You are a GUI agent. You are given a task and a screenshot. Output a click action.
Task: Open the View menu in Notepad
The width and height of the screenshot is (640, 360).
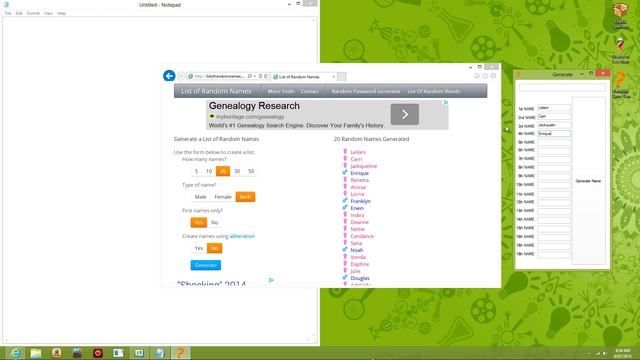(x=48, y=13)
